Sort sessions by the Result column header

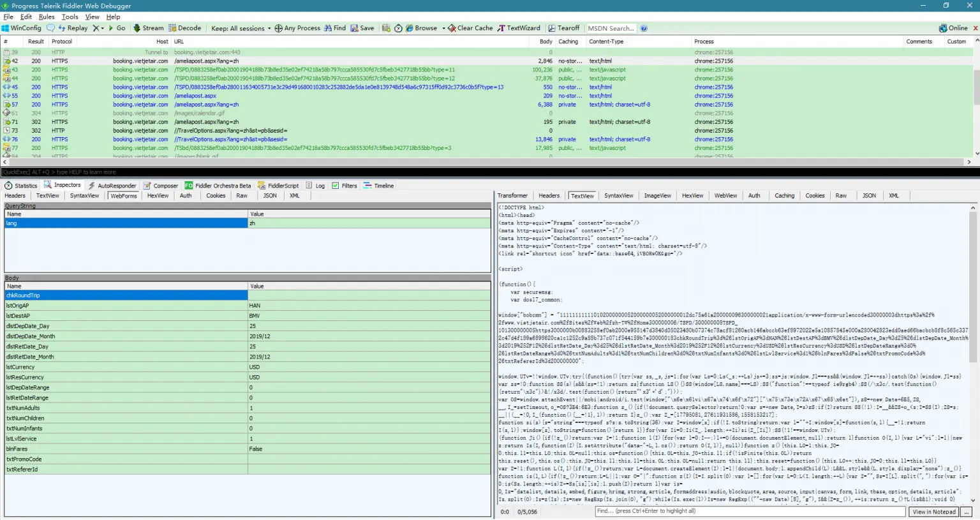click(x=36, y=41)
